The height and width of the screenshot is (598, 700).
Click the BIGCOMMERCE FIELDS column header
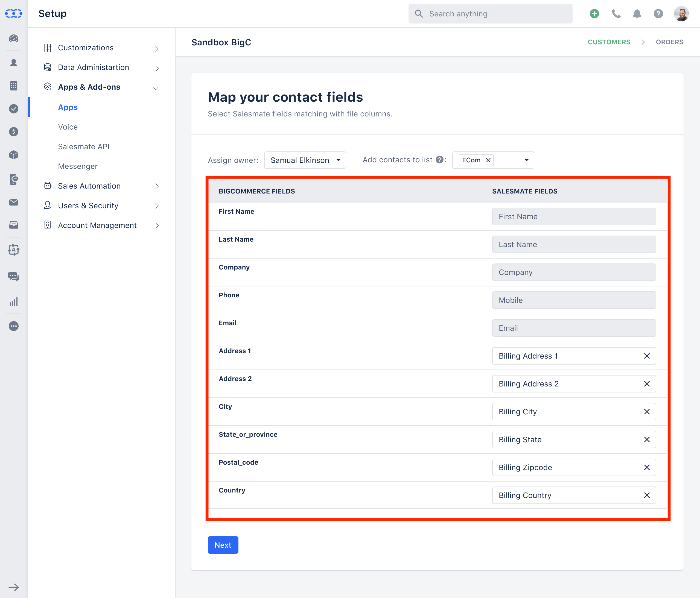point(257,192)
